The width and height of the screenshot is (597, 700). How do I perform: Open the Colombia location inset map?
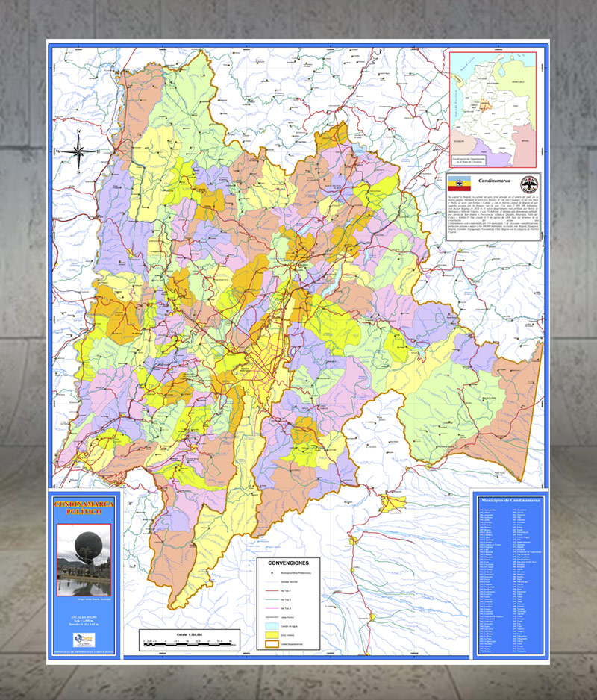tap(493, 110)
